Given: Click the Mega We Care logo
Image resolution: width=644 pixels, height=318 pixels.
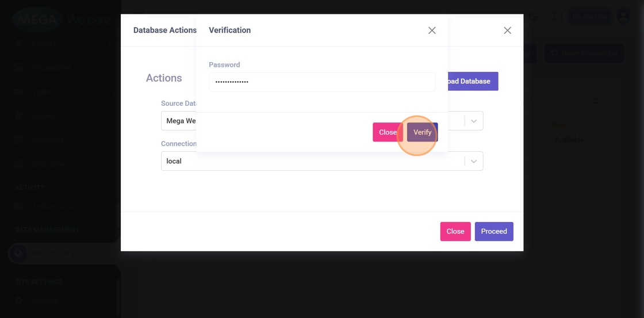Looking at the screenshot, I should 60,20.
